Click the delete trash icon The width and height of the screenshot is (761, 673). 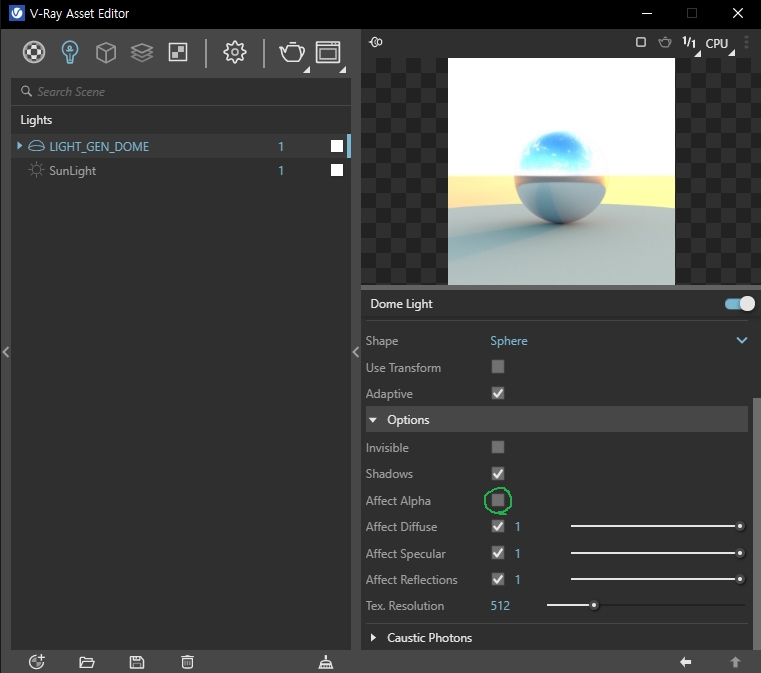[x=187, y=662]
